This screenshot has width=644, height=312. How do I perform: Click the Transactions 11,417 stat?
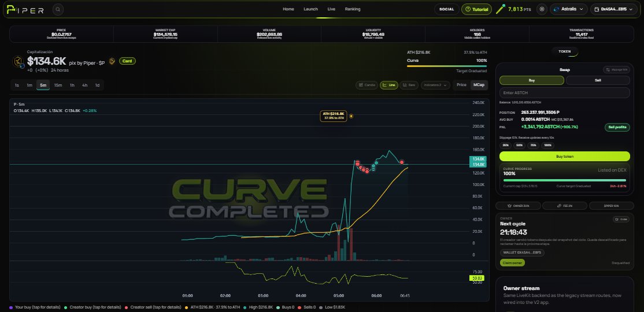tap(581, 34)
